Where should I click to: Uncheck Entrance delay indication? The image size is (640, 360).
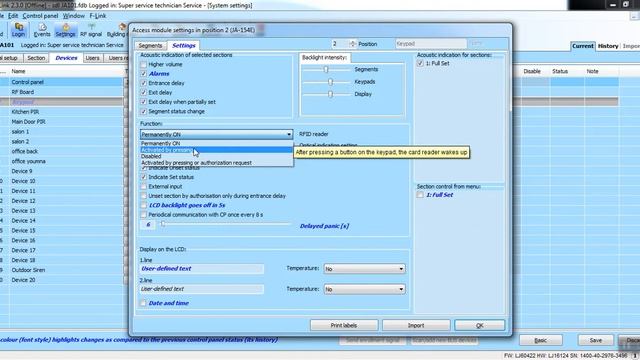click(143, 83)
